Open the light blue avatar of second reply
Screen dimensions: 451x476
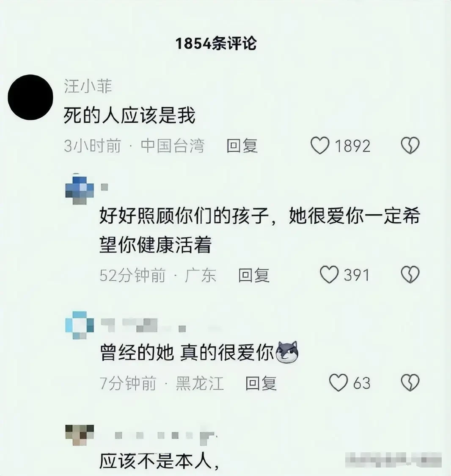point(80,325)
